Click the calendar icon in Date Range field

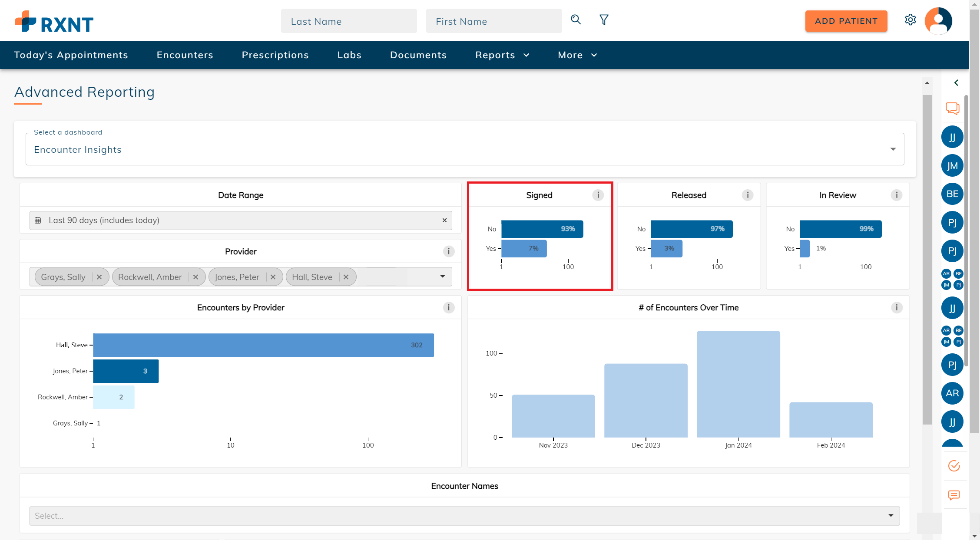tap(38, 221)
